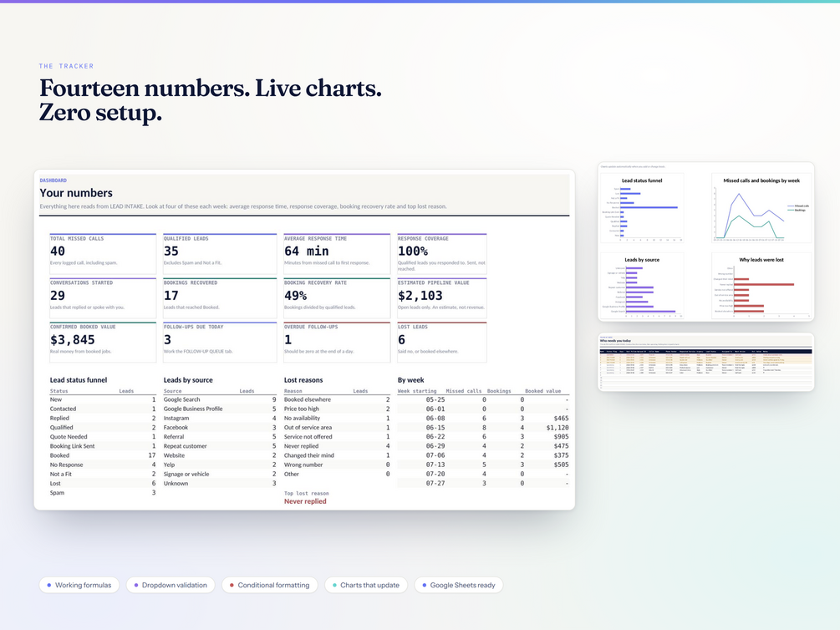Click the 'Booked' row in funnel table
This screenshot has height=630, width=840.
click(x=103, y=455)
